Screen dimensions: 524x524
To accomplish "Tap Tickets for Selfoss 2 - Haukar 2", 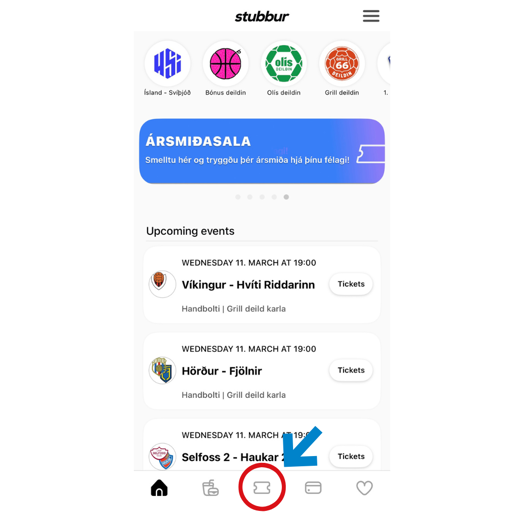I will (x=351, y=456).
